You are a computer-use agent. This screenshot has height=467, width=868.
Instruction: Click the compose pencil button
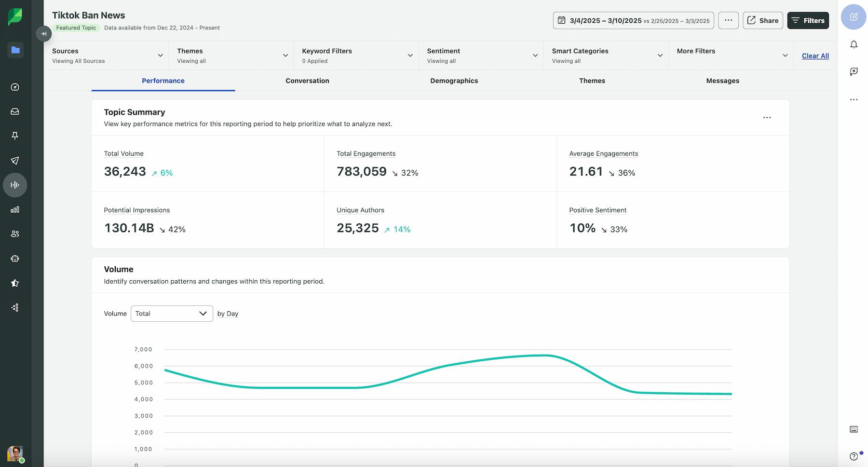point(854,17)
